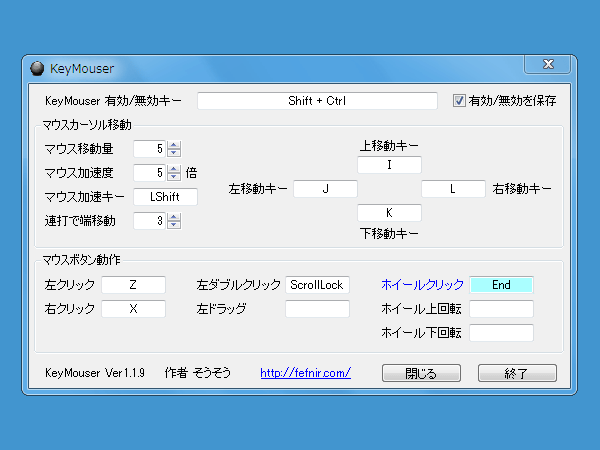Click the マウスボタン動作 group label
The width and height of the screenshot is (600, 450).
pos(81,260)
